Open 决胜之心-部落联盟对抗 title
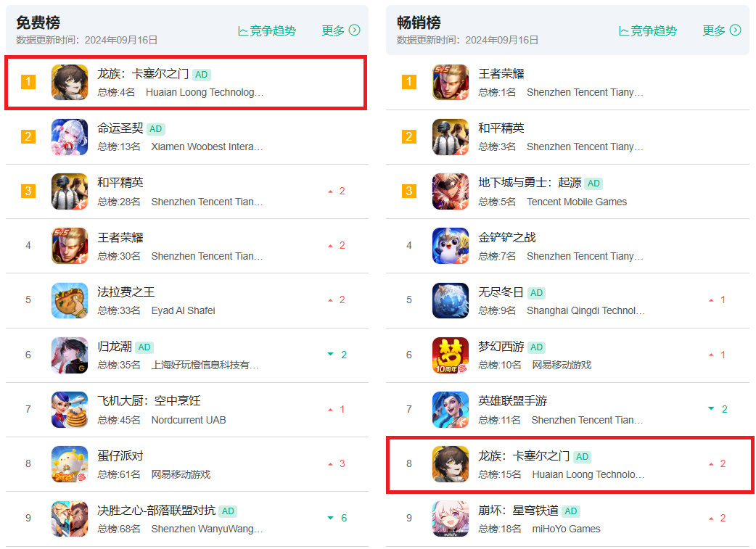This screenshot has height=549, width=756. [156, 511]
